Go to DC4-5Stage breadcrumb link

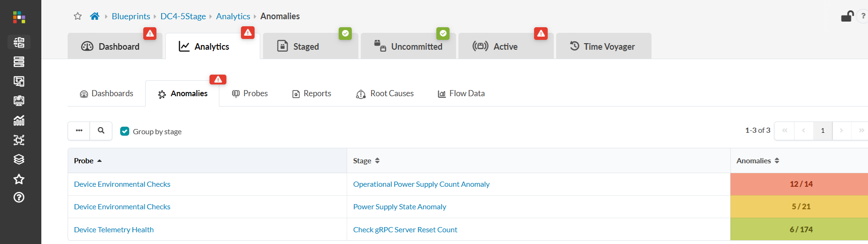[183, 16]
